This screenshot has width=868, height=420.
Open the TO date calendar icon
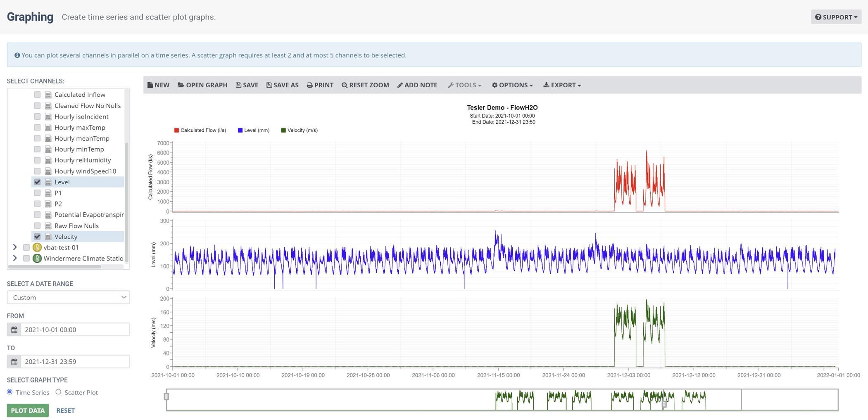tap(14, 362)
